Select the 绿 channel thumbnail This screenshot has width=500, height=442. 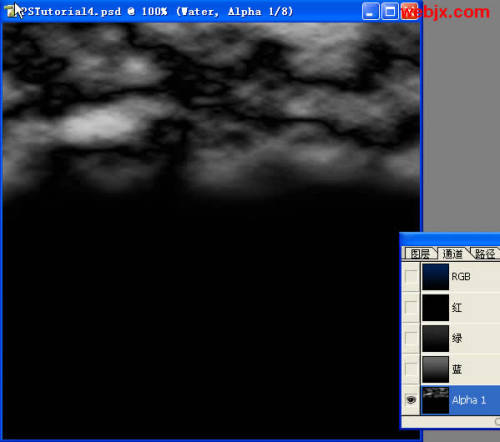coord(435,338)
